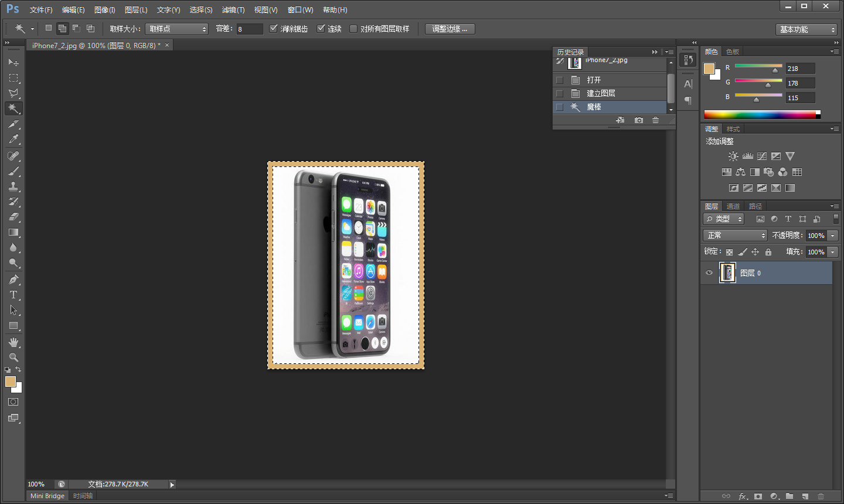Add a layer mask button
The image size is (844, 504).
click(x=758, y=496)
